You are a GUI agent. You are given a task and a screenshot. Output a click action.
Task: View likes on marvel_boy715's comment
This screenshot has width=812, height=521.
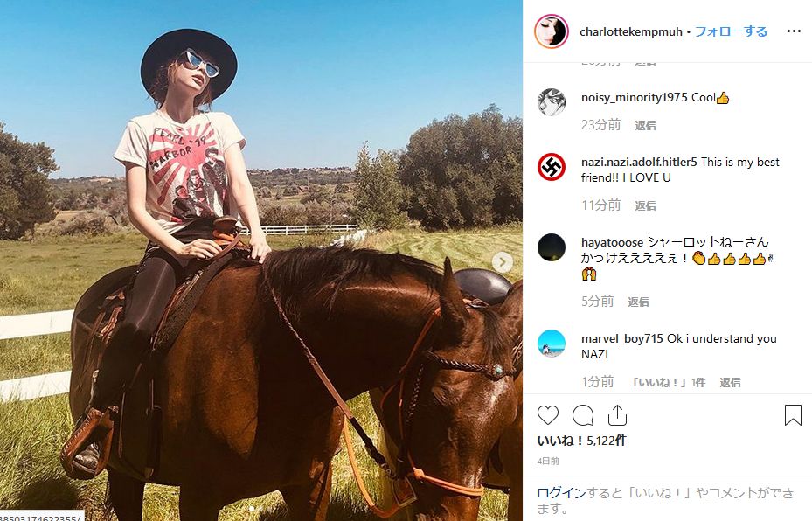pyautogui.click(x=668, y=382)
